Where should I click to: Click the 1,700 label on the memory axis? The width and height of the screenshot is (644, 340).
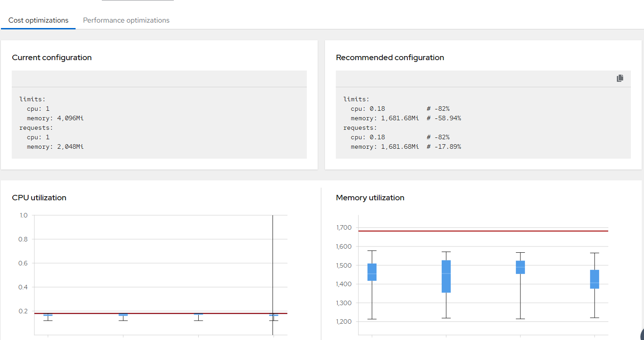coord(344,227)
